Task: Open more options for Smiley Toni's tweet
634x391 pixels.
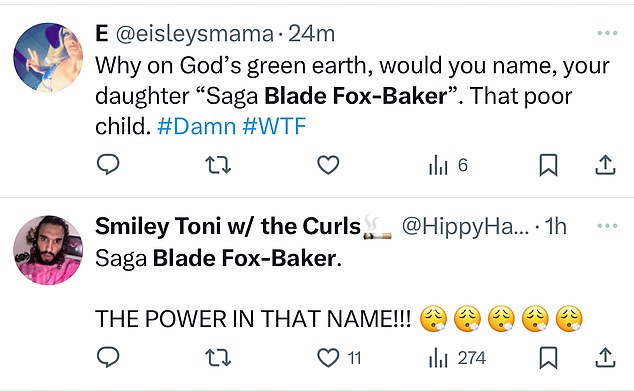Action: point(607,226)
